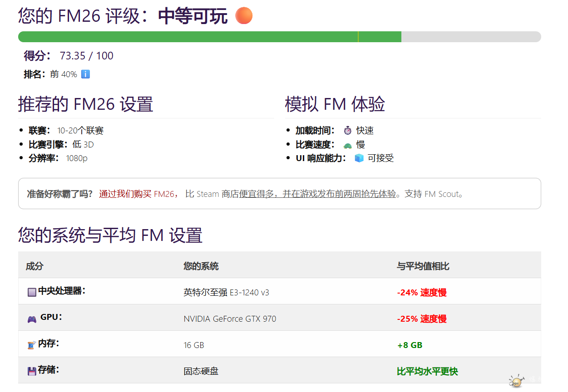568x392 pixels.
Task: Click the blue cube icon for UI 响应能力
Action: pyautogui.click(x=359, y=158)
